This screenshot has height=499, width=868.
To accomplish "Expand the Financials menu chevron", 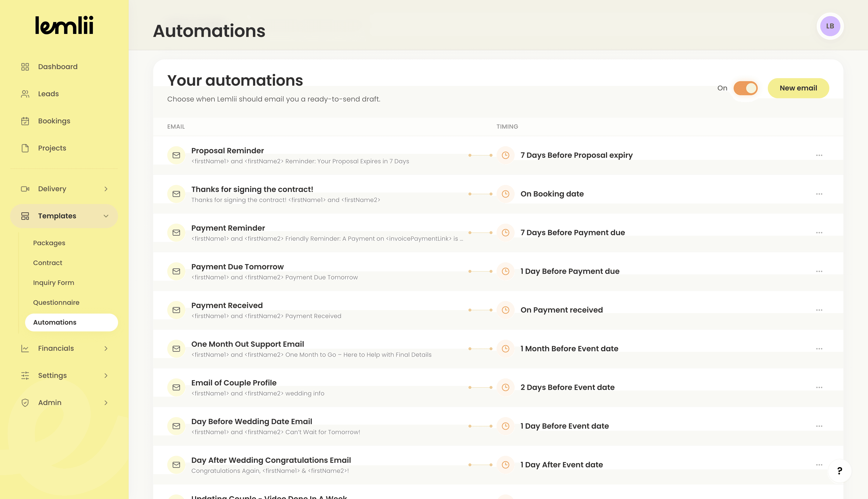I will coord(106,348).
